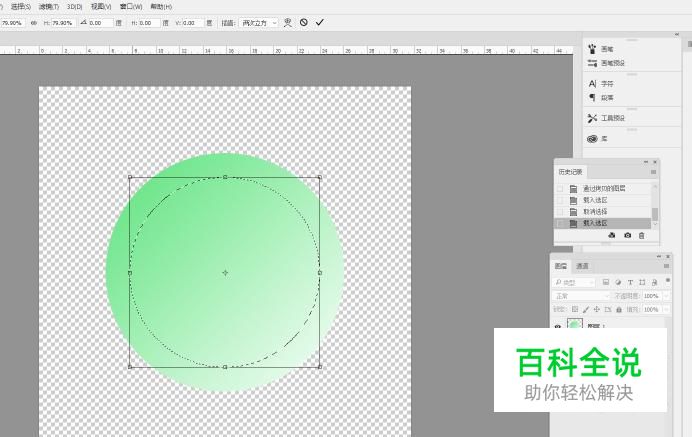Open the opacity slider dropdown arrow
This screenshot has width=692, height=437.
click(x=666, y=296)
